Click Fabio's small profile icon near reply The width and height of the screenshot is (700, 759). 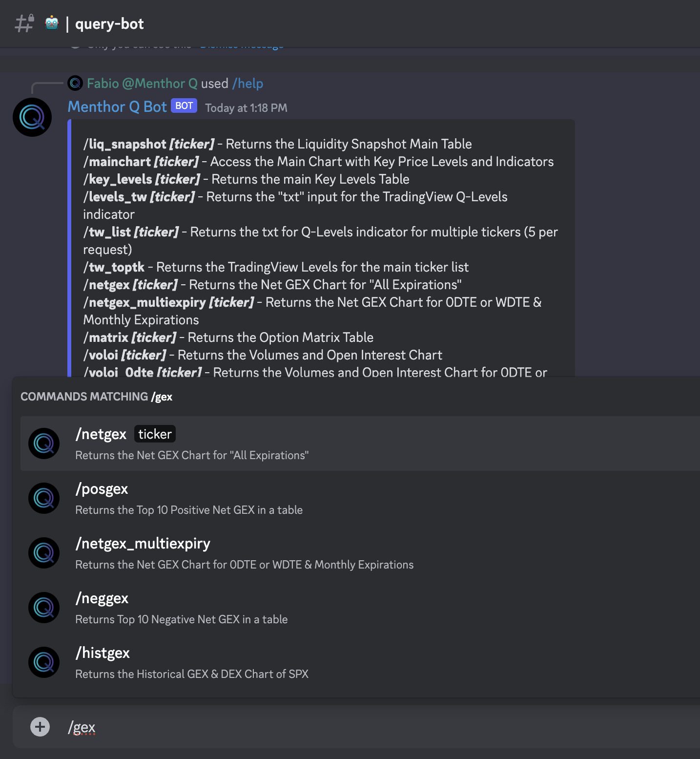(76, 84)
